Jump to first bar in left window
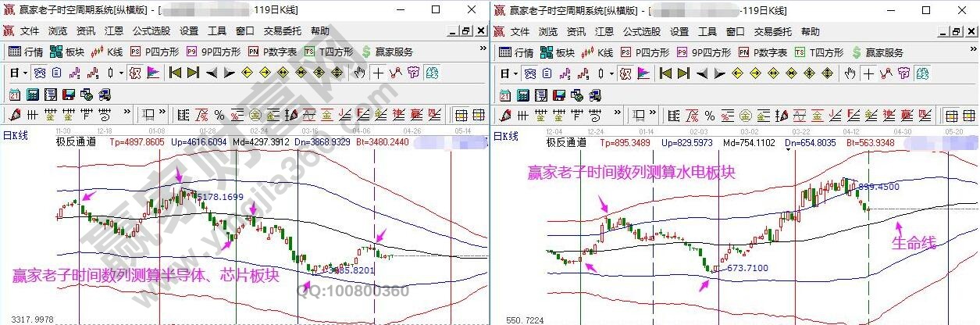This screenshot has width=980, height=325. coord(175,73)
